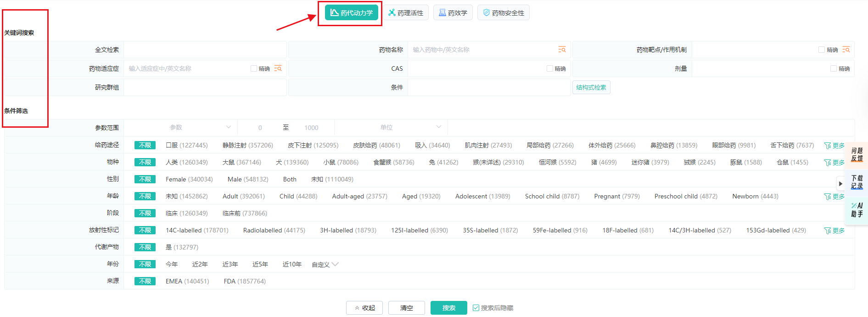This screenshot has width=868, height=317.
Task: Click the parameter range minimum field
Action: pos(260,128)
